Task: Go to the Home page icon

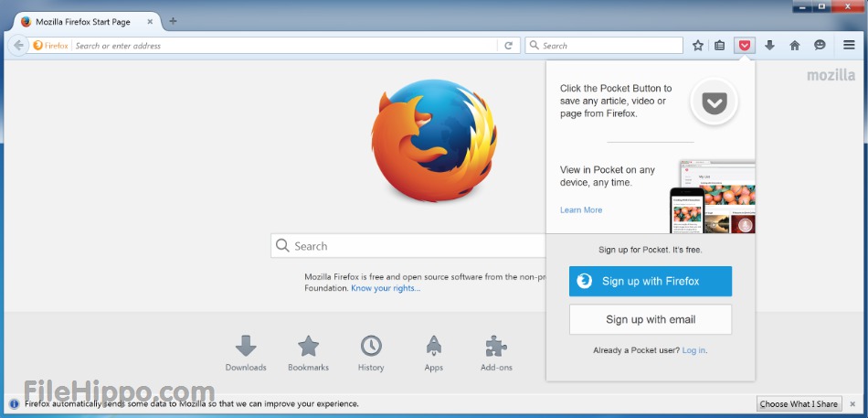Action: (794, 46)
